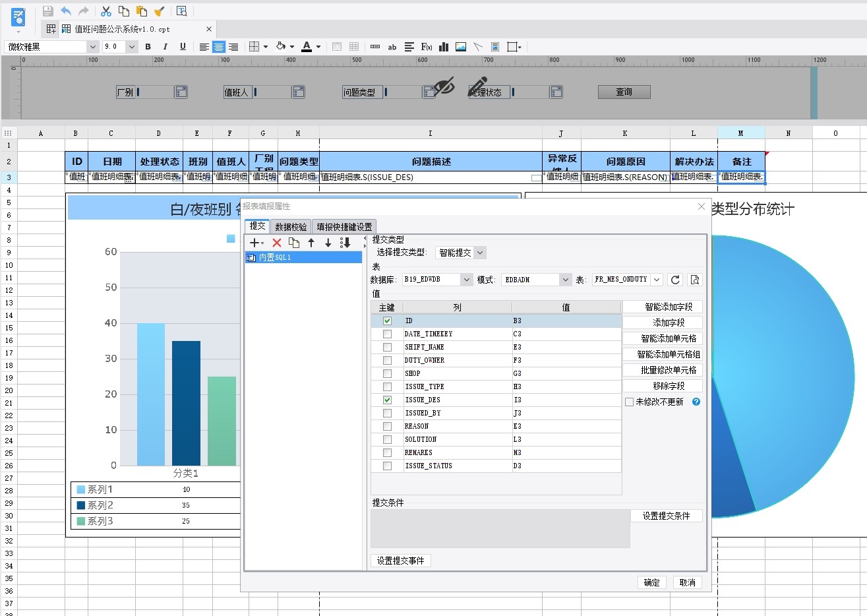Delete the selected submit item with the red X
867x616 pixels.
coord(277,243)
